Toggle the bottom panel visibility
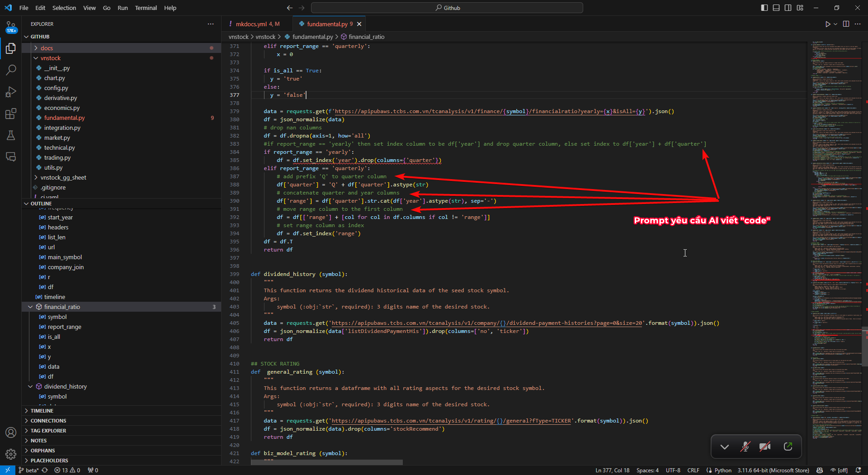The width and height of the screenshot is (868, 475). [x=776, y=8]
